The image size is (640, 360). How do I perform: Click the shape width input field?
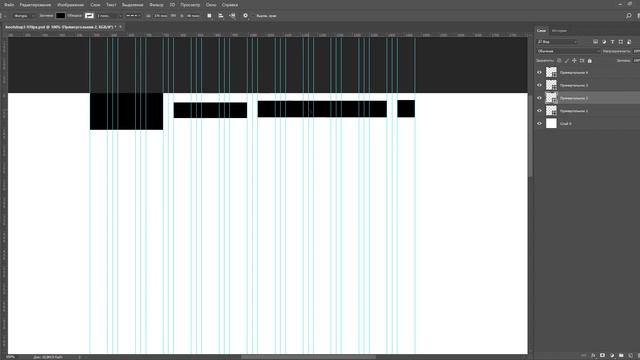click(161, 16)
